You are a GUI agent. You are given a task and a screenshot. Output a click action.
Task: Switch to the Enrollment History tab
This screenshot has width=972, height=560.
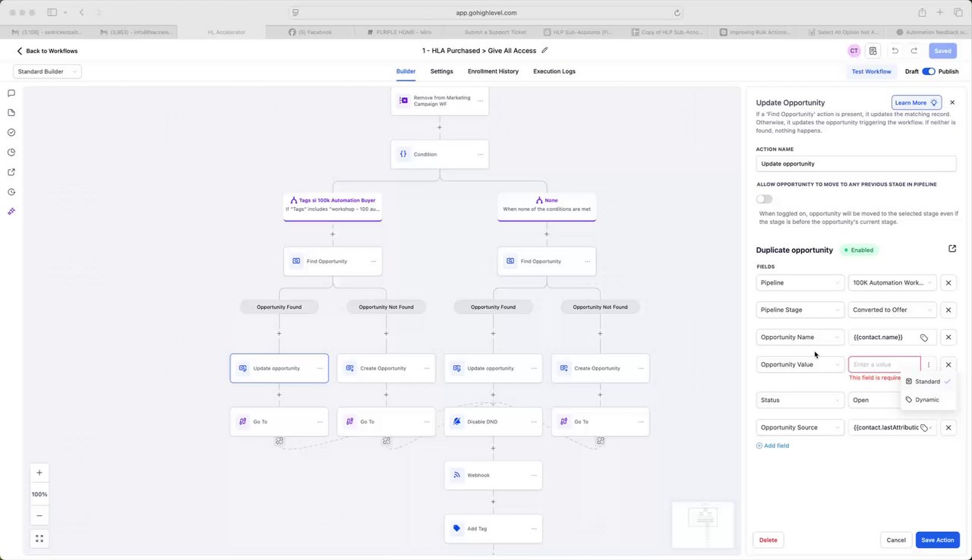tap(493, 71)
